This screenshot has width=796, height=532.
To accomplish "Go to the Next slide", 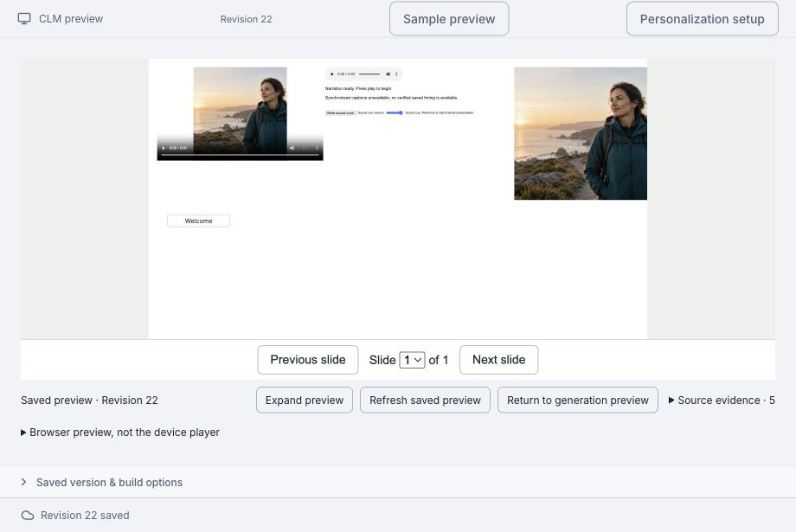I will pos(498,360).
